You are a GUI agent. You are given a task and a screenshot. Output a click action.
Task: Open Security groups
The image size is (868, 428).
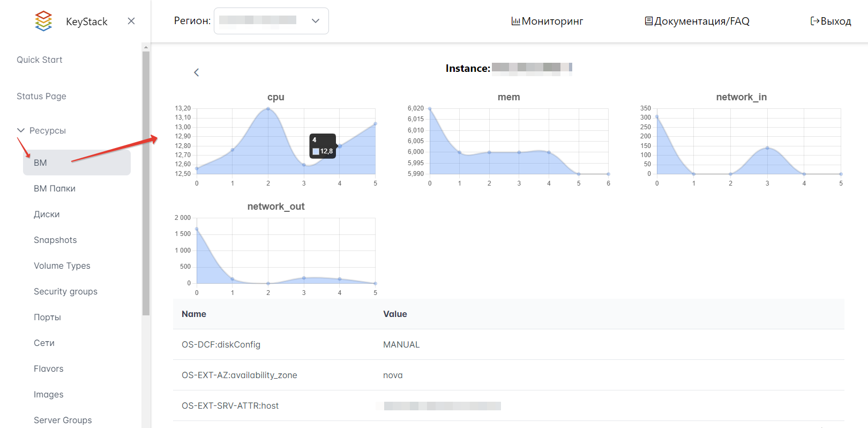pos(65,291)
